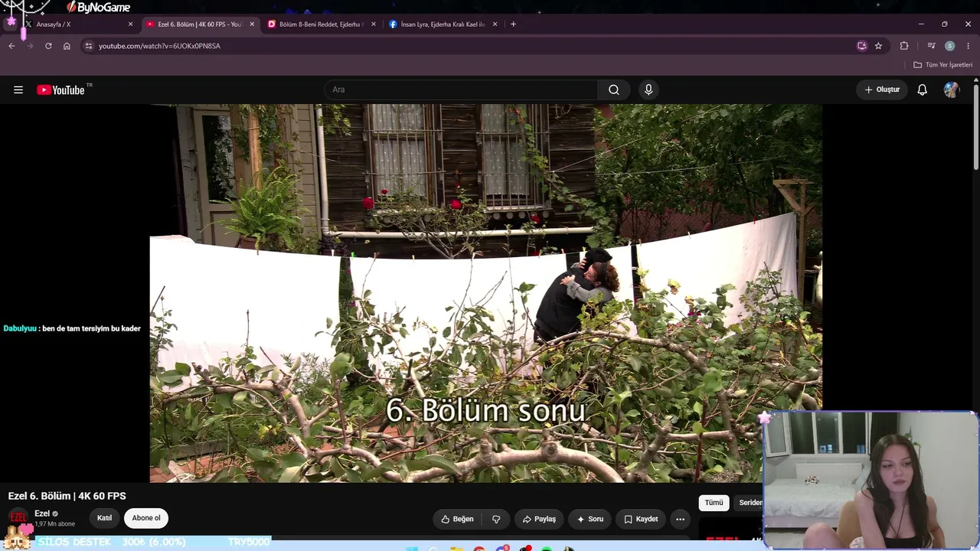Open the Tüm Yer İşaretleri bookmarks folder
980x551 pixels.
click(943, 65)
